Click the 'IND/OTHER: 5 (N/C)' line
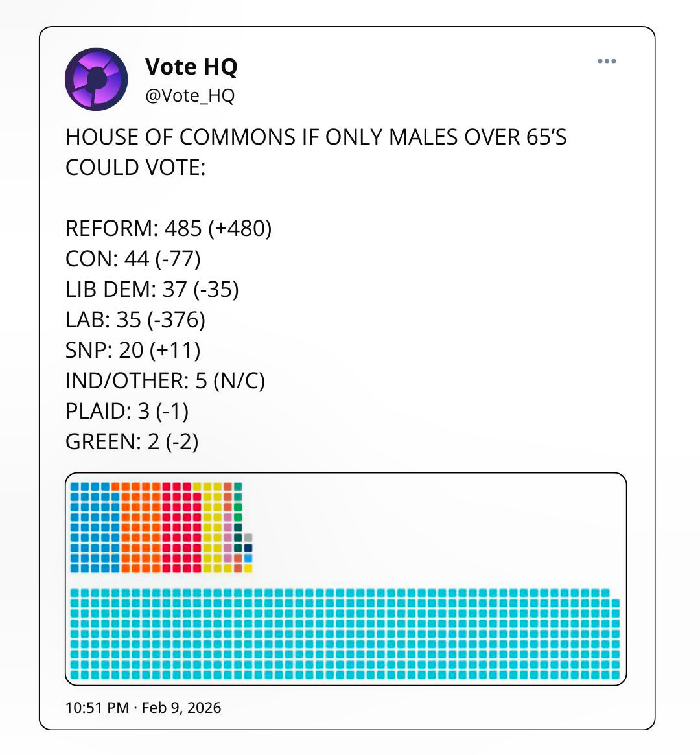 pos(165,381)
